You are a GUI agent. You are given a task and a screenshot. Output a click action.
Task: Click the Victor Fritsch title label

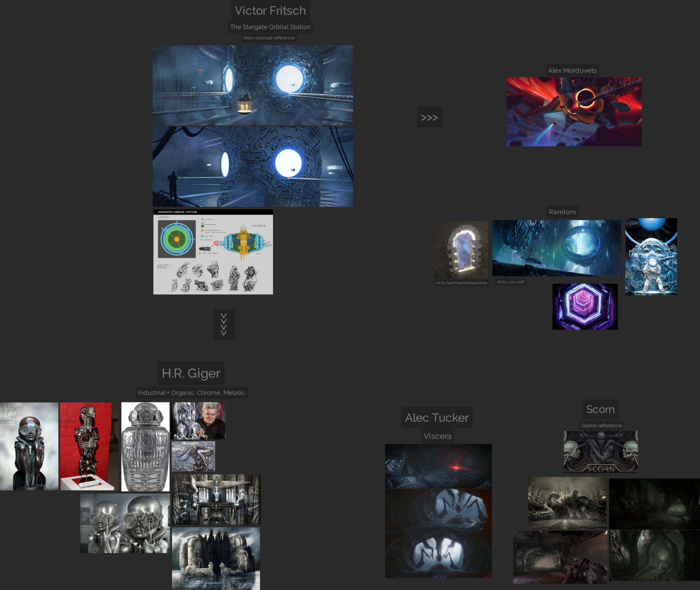pos(270,11)
